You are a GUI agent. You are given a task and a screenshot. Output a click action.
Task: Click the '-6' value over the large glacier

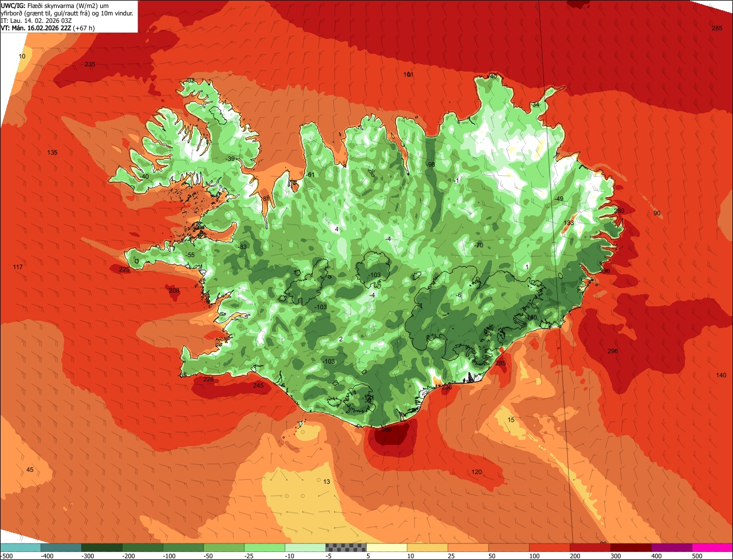458,295
